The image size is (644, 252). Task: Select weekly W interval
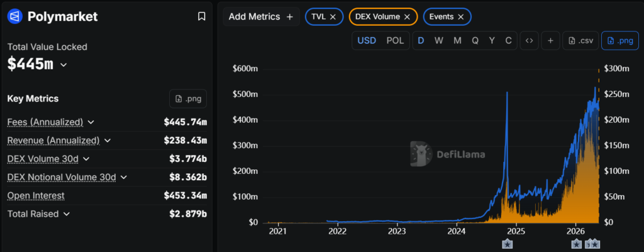tap(439, 41)
